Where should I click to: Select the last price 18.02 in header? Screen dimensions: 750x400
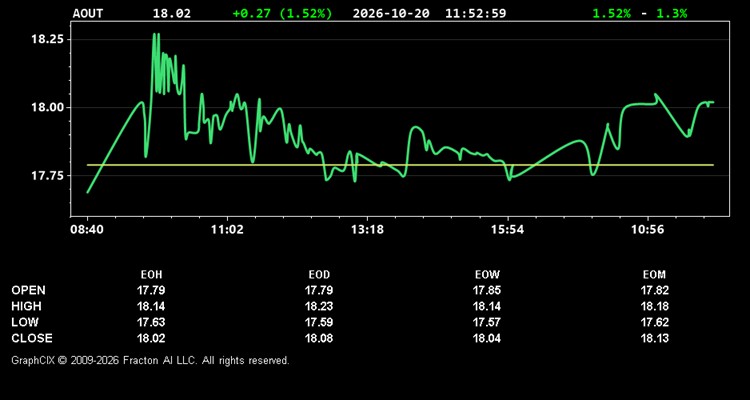pos(172,13)
